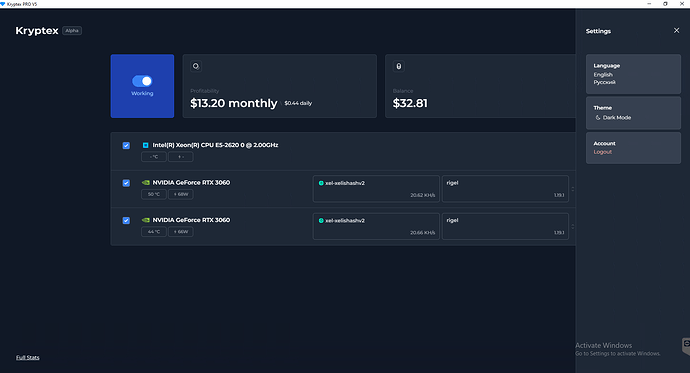Screen dimensions: 690x373
Task: Click NVIDIA logo of the 44 °C GPU
Action: click(x=146, y=220)
